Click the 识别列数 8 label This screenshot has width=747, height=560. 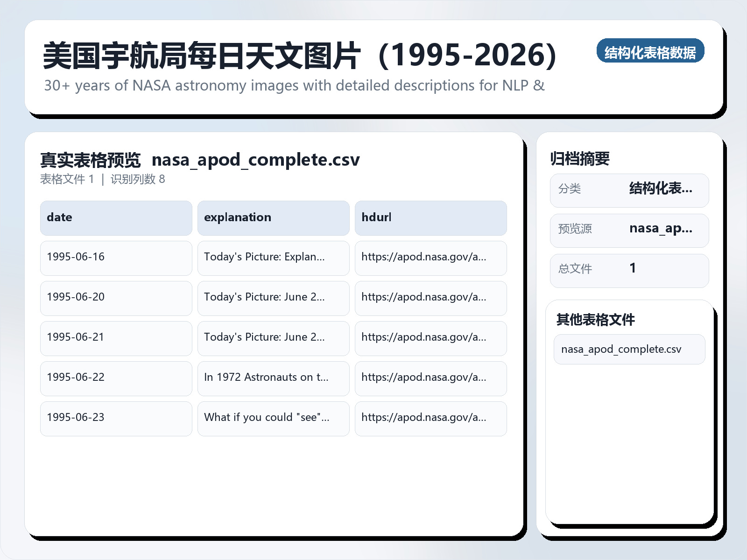[x=138, y=179]
